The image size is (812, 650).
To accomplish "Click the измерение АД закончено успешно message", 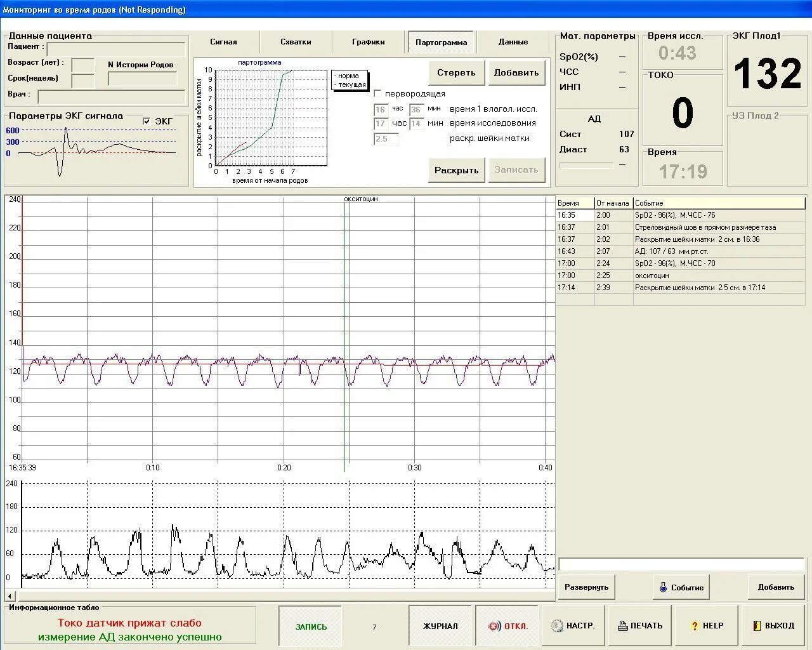I will pos(129,637).
